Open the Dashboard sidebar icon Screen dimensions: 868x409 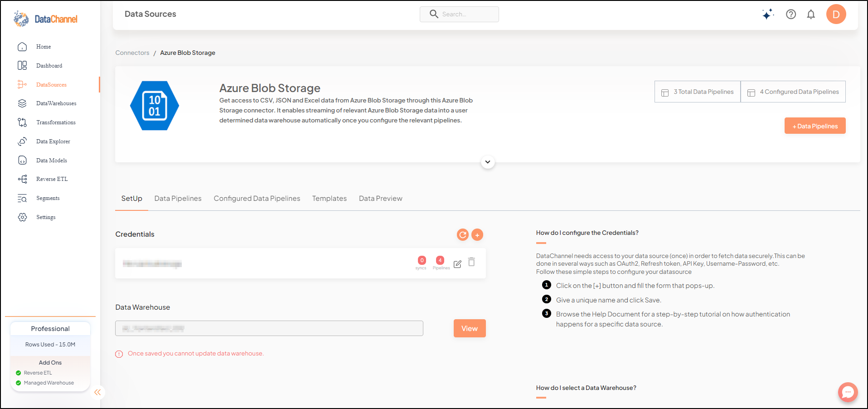pos(22,66)
